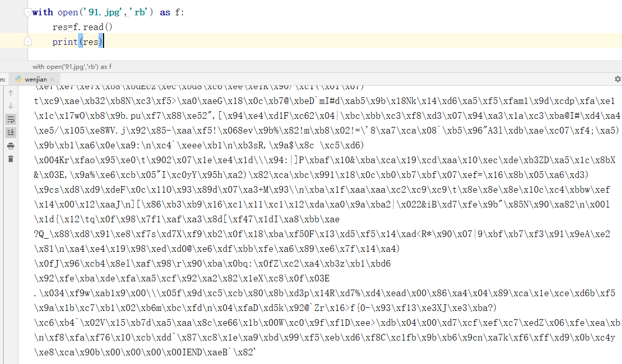This screenshot has height=364, width=622.
Task: Click output line starting "\x0fJ\x96\xcb4"
Action: (212, 264)
